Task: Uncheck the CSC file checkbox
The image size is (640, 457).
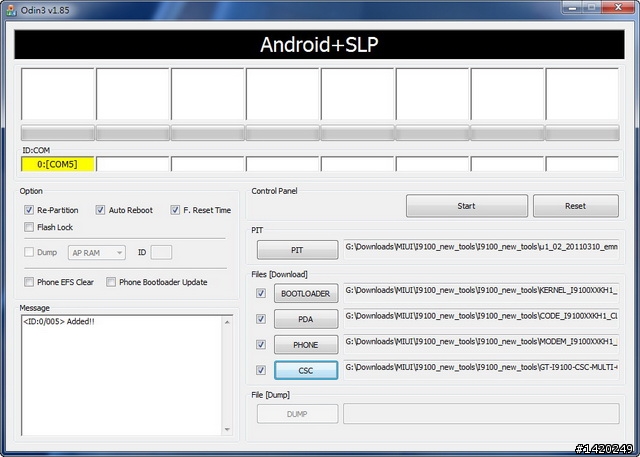Action: (x=261, y=370)
